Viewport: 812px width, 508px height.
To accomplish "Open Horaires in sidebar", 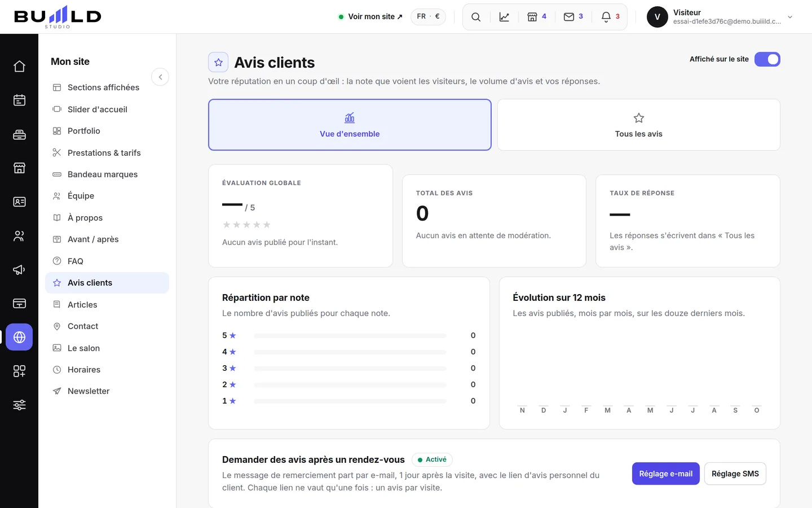I will pyautogui.click(x=107, y=370).
